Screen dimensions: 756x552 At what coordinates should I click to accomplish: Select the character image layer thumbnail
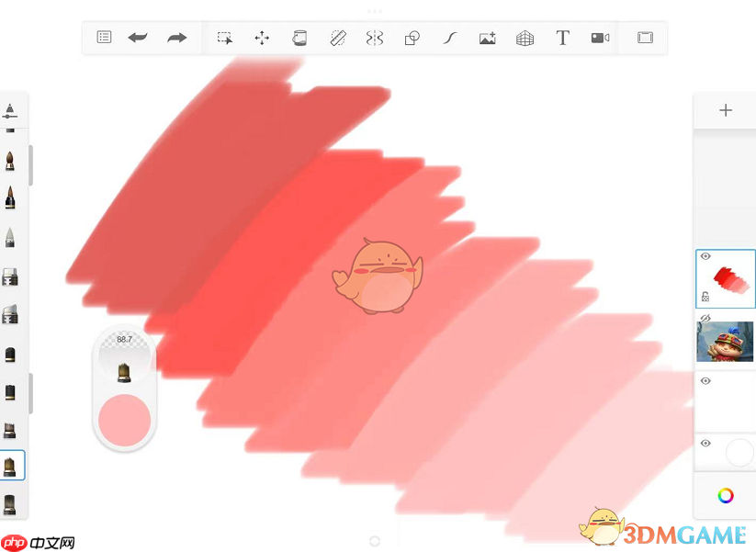point(726,342)
